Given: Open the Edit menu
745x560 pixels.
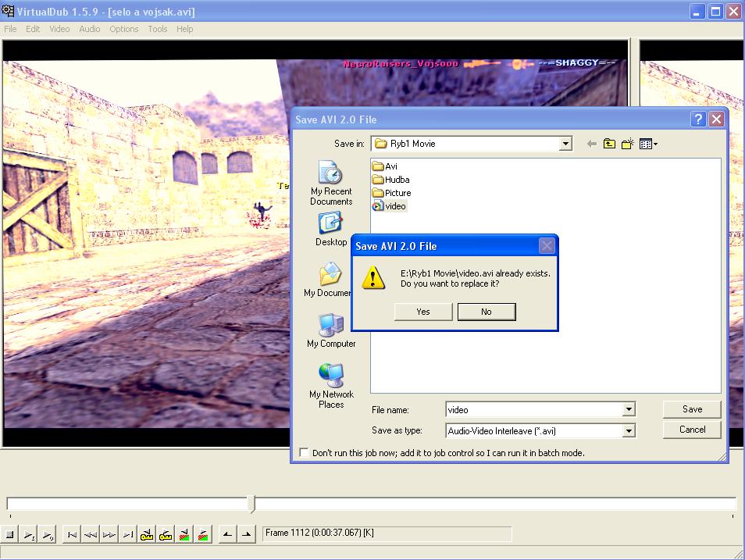Looking at the screenshot, I should (33, 29).
